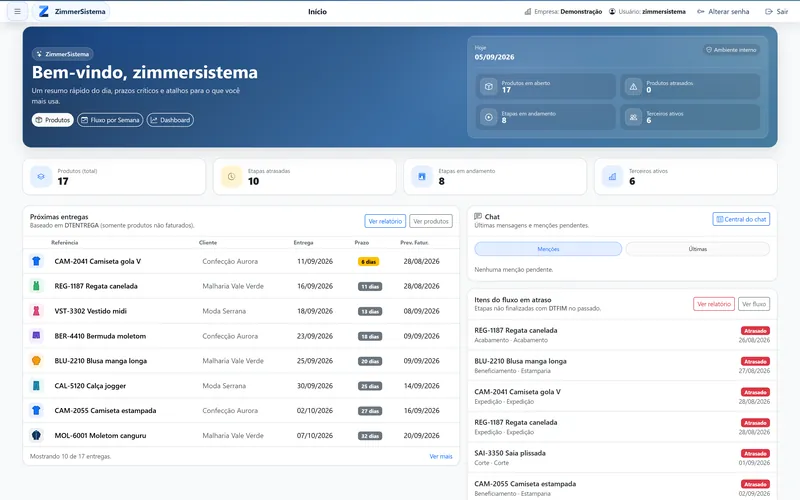Click the Referência column header

tap(65, 242)
